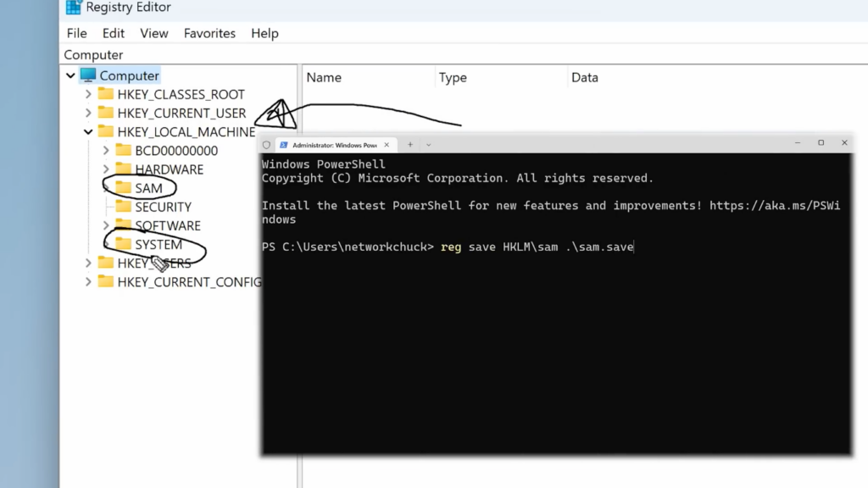Image resolution: width=868 pixels, height=488 pixels.
Task: Click the HKEY_USERS folder icon
Action: click(106, 263)
